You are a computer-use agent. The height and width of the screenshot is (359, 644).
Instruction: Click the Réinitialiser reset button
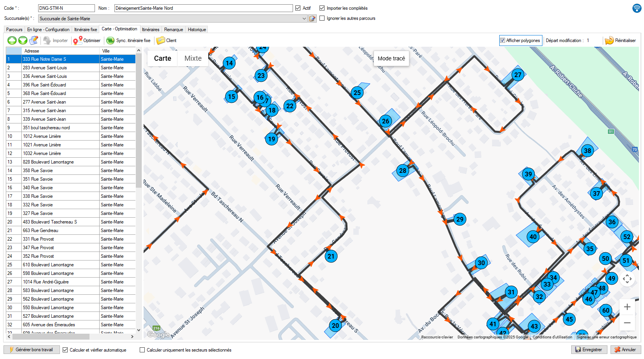[620, 40]
